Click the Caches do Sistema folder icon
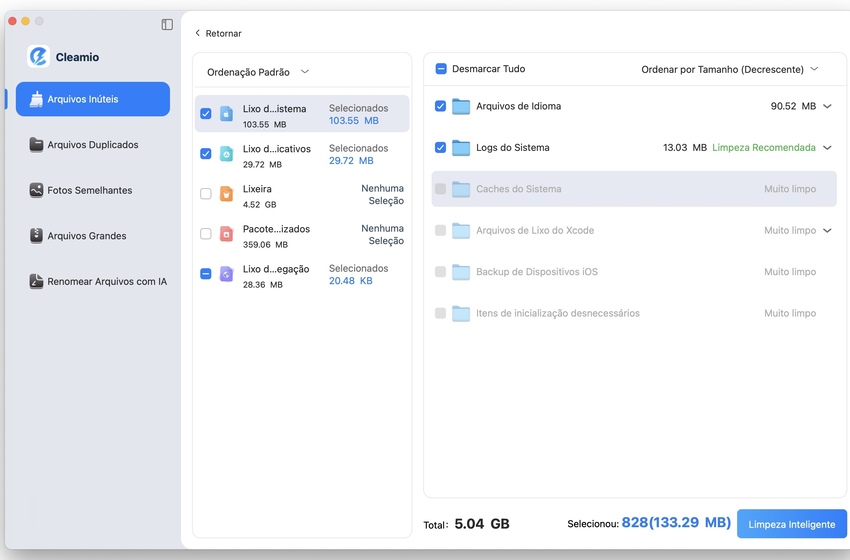Viewport: 850px width, 560px height. pos(461,189)
